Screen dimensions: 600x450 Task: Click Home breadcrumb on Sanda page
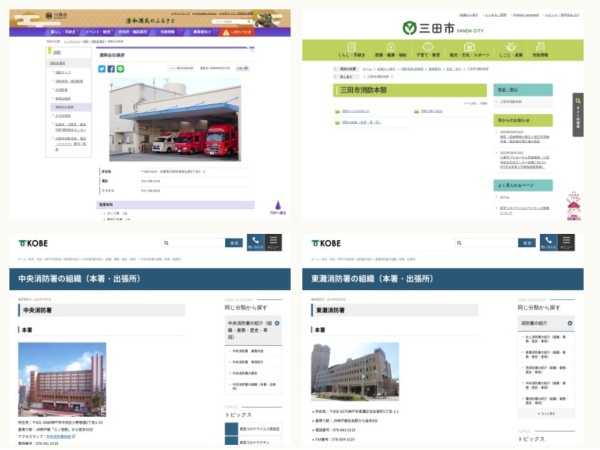point(367,69)
